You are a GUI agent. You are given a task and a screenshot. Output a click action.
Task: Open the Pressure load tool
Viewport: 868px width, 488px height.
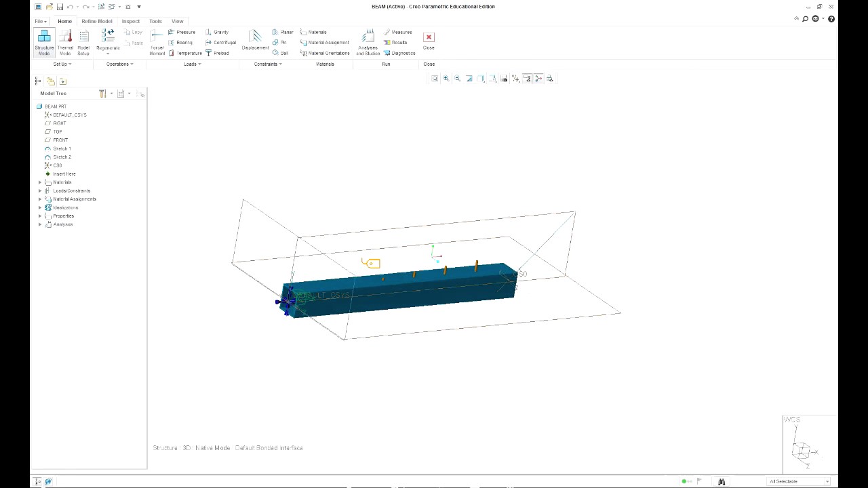point(185,32)
